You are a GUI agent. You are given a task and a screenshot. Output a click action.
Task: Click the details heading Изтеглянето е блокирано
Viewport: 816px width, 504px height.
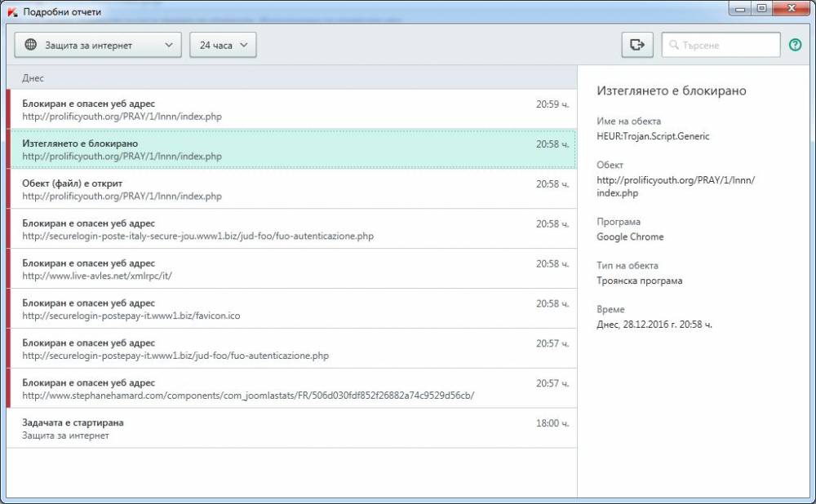coord(672,91)
